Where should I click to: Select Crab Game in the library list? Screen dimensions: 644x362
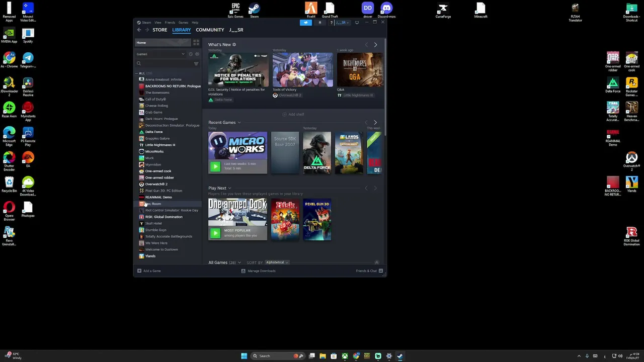[153, 112]
